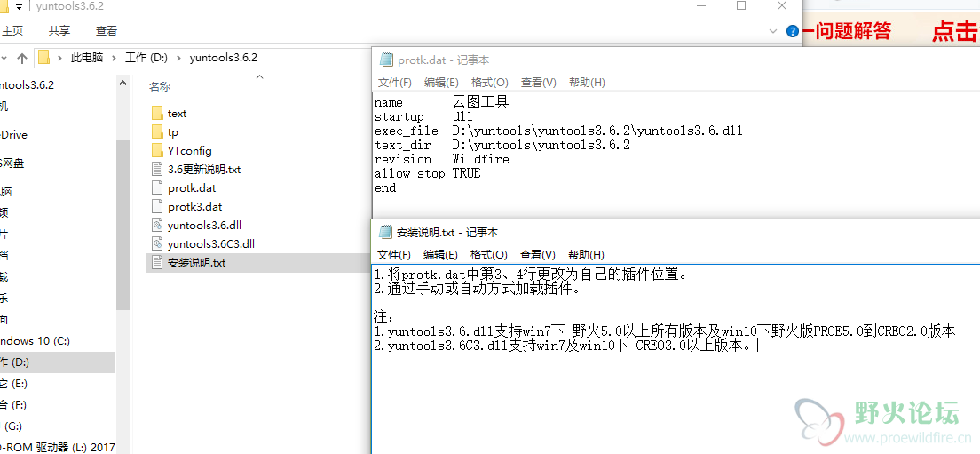
Task: Select drive (E:) in navigation pane
Action: (x=13, y=383)
